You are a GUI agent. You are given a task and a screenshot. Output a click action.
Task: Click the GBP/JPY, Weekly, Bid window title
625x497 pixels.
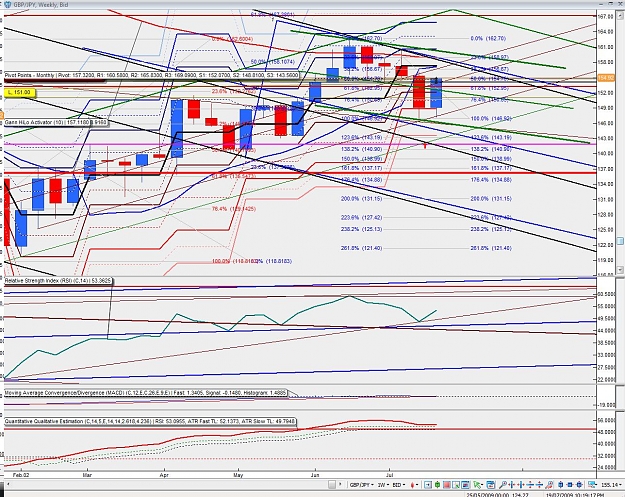pos(41,4)
